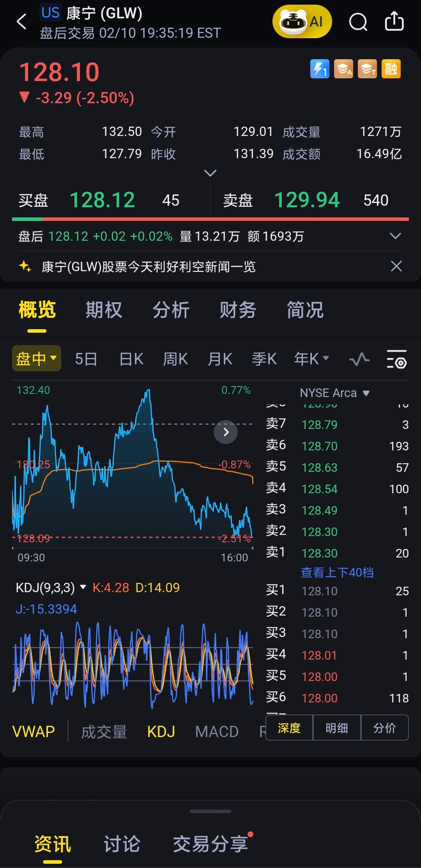Image resolution: width=421 pixels, height=868 pixels.
Task: Open the 交易分享 bottom tab
Action: coord(210,844)
